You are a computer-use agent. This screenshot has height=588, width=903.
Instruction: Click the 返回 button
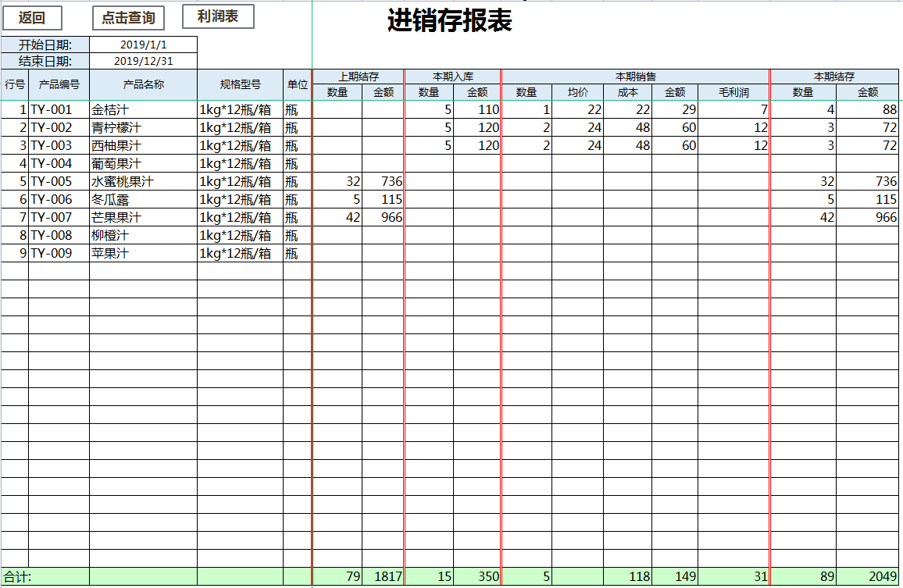(31, 17)
